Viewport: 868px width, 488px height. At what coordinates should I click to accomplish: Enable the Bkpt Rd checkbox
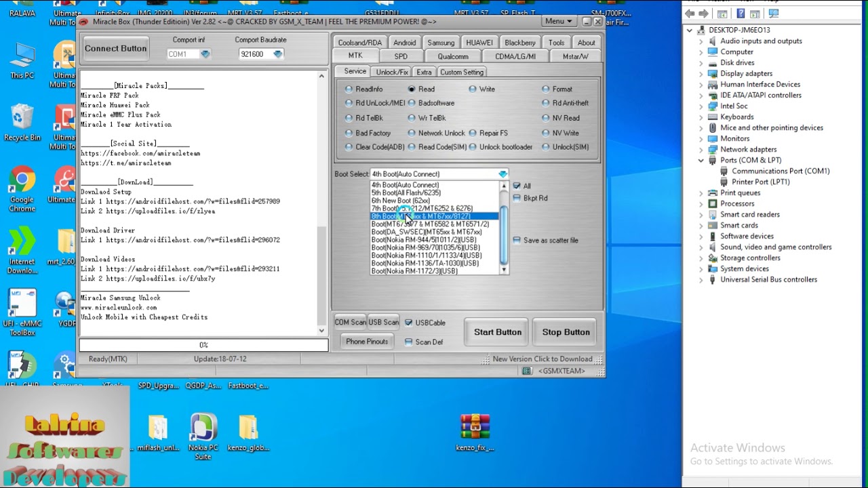(530, 198)
